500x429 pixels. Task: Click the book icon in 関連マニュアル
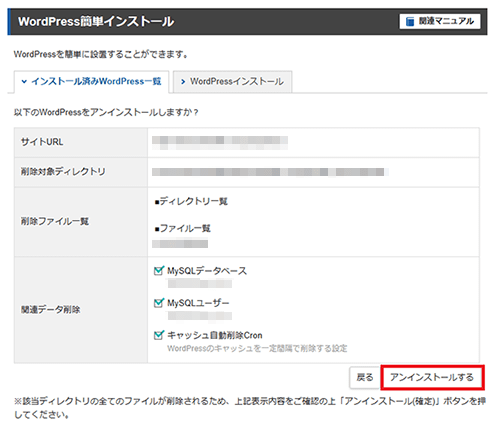pos(410,22)
